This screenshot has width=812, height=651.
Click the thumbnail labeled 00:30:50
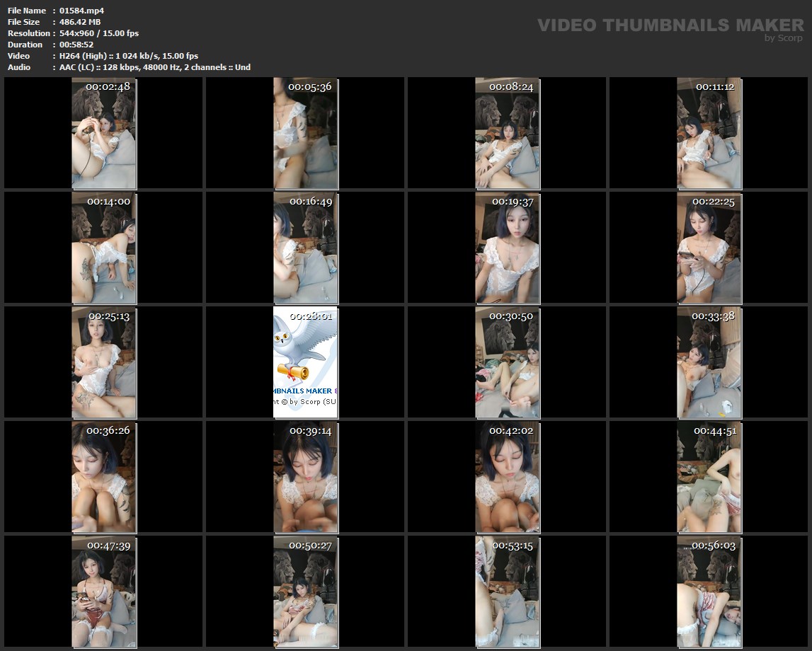click(507, 362)
